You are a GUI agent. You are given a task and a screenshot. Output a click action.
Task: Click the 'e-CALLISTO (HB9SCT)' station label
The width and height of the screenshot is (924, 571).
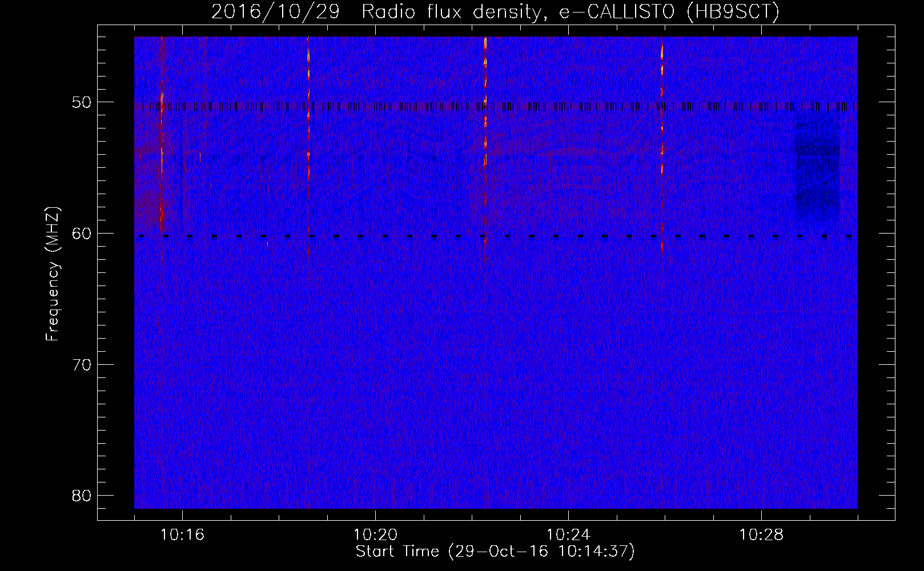[x=669, y=11]
